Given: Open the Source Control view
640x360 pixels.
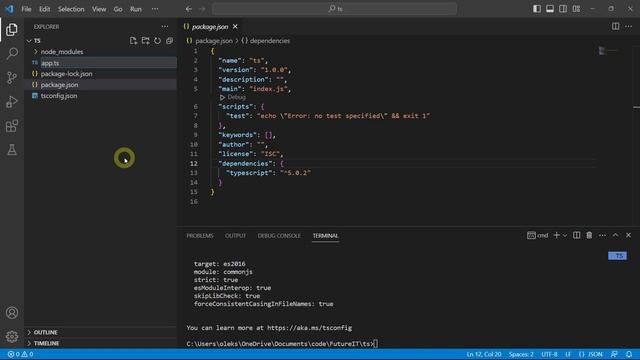Looking at the screenshot, I should pyautogui.click(x=12, y=78).
